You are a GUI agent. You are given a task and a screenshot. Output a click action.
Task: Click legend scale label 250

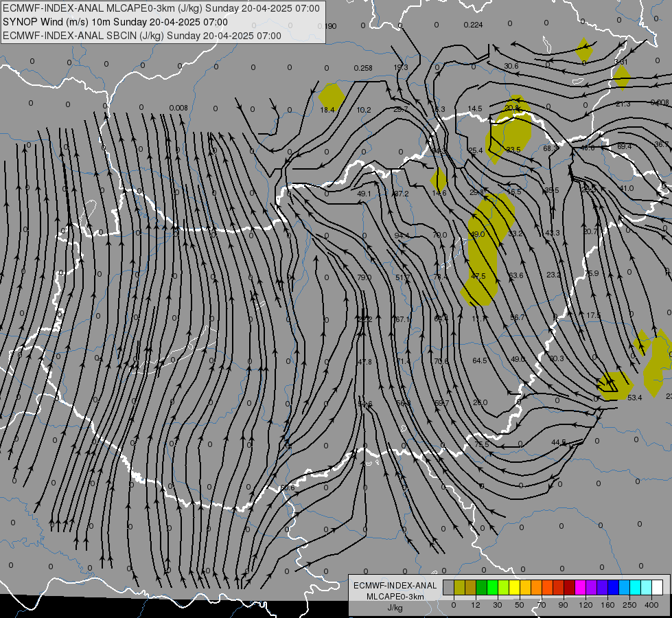(629, 605)
